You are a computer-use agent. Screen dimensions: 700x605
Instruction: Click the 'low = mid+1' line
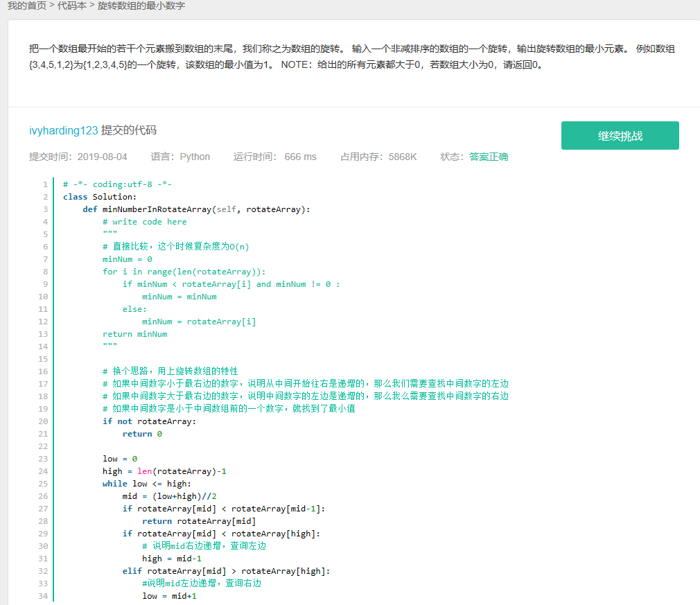(x=169, y=596)
